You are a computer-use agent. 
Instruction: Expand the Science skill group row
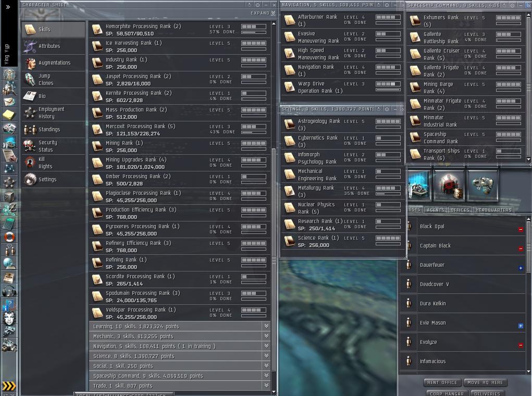[x=180, y=356]
